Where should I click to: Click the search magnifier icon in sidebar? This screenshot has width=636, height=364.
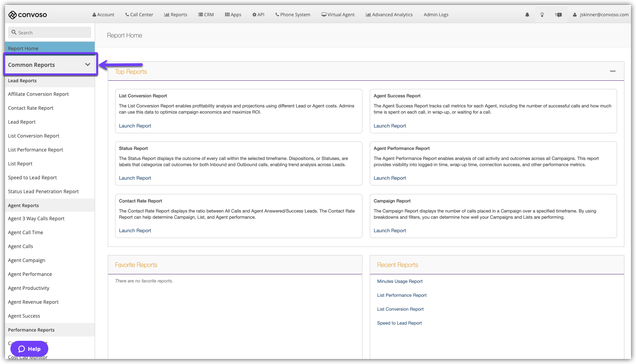tap(14, 32)
